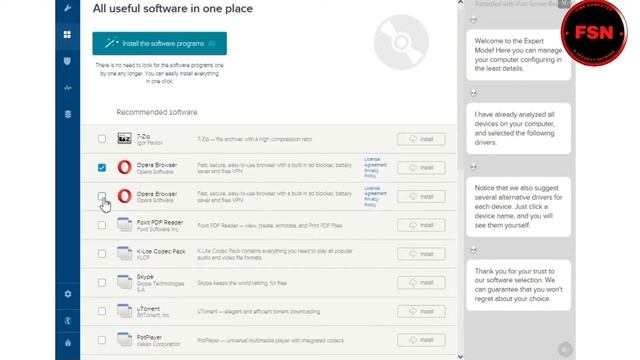Image resolution: width=640 pixels, height=360 pixels.
Task: Open License Agreement link of first Opera row
Action: click(375, 162)
